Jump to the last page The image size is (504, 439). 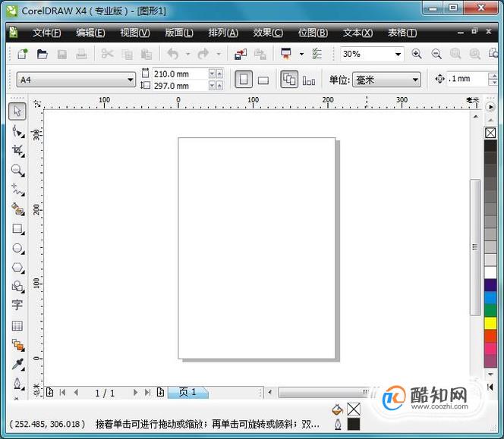click(x=147, y=392)
